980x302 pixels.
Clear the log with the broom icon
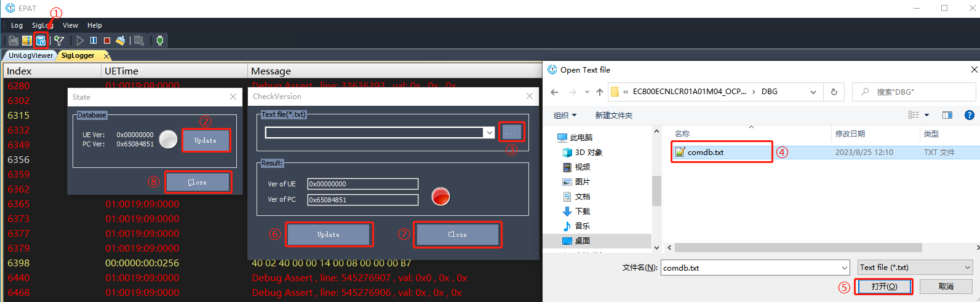pos(121,41)
